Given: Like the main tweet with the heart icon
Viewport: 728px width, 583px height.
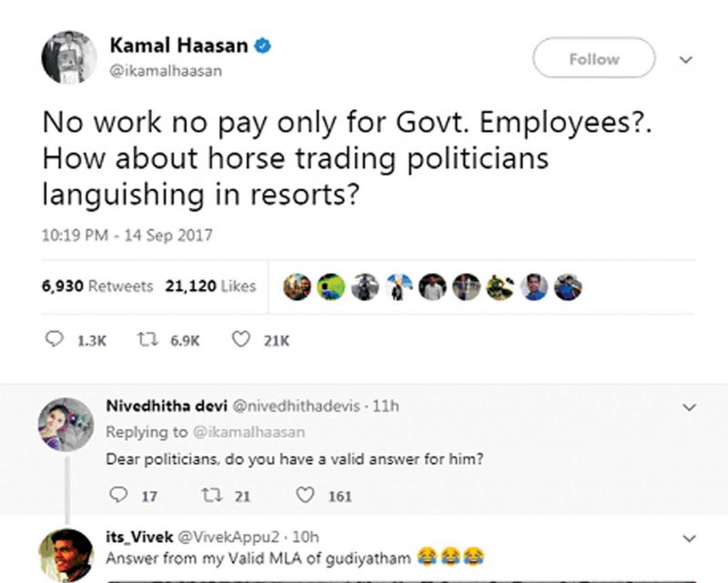Looking at the screenshot, I should coord(241,339).
